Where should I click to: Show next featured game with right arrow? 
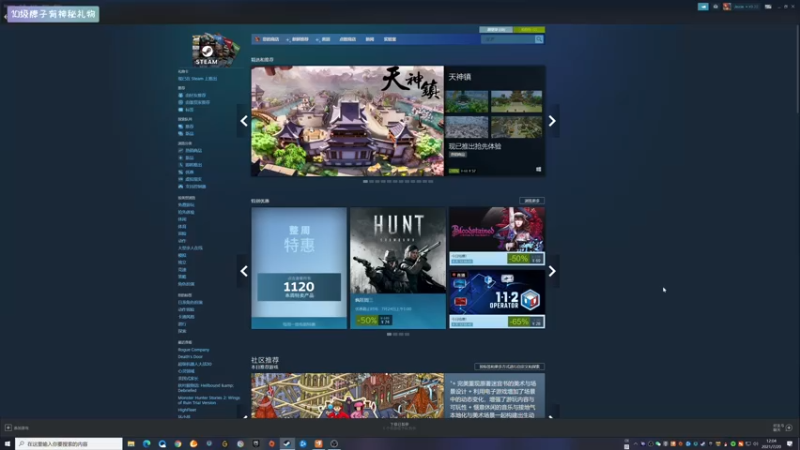(552, 121)
